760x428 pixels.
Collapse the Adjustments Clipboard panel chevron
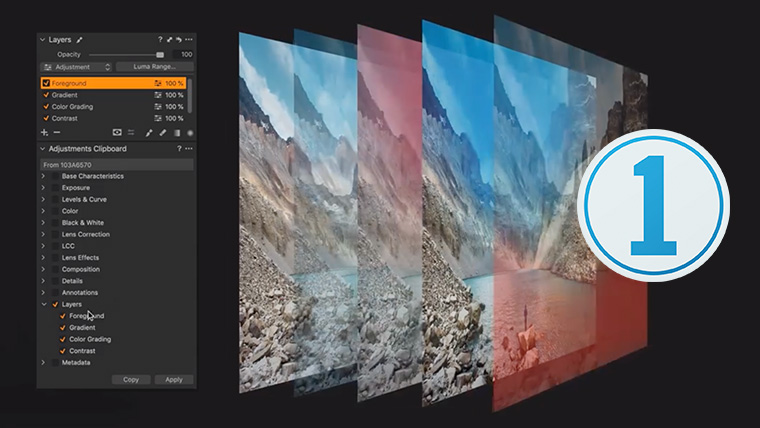[x=43, y=149]
